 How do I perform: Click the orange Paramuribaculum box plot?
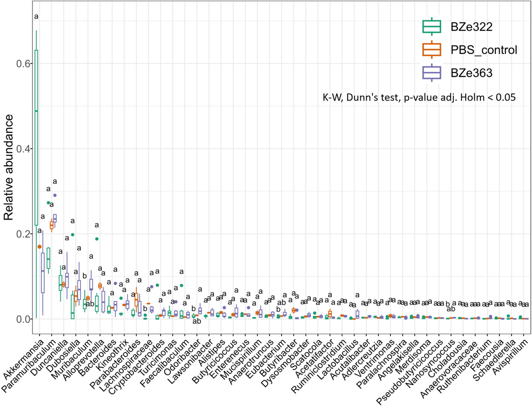pyautogui.click(x=51, y=225)
